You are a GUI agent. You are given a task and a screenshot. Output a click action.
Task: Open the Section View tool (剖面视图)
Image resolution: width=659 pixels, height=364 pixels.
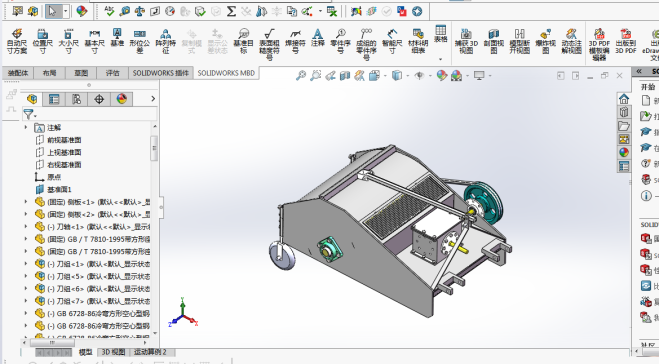(x=493, y=41)
